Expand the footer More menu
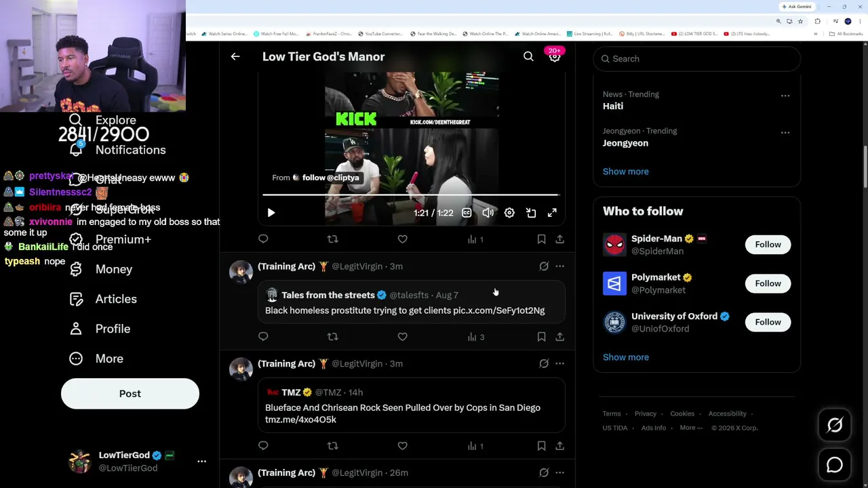Viewport: 868px width, 488px height. click(x=691, y=428)
